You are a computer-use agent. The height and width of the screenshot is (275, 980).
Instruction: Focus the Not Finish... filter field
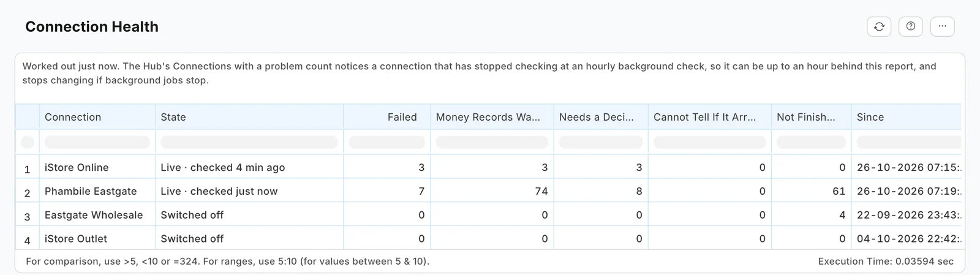click(x=811, y=142)
